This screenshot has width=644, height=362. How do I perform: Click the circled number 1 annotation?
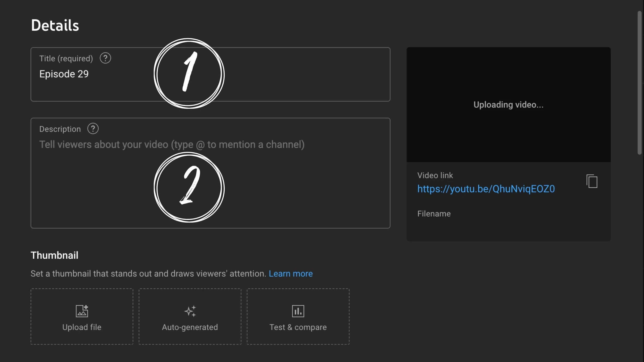pos(189,74)
